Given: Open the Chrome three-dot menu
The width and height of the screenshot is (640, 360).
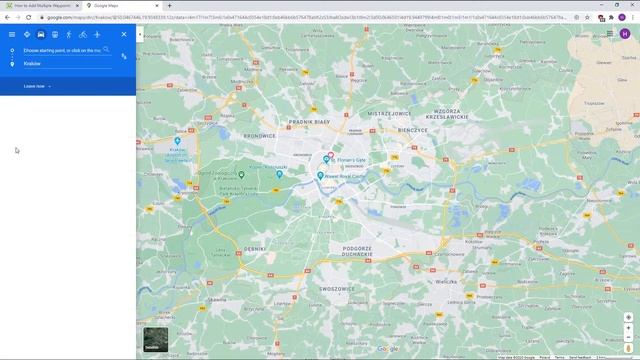Looking at the screenshot, I should [x=633, y=18].
